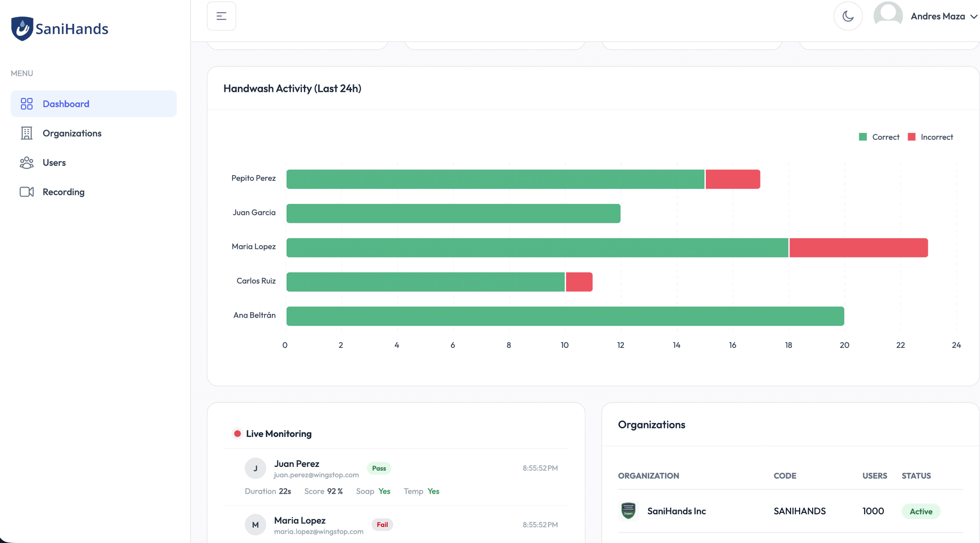The image size is (980, 543).
Task: Toggle the Incorrect legend red swatch
Action: pyautogui.click(x=912, y=137)
